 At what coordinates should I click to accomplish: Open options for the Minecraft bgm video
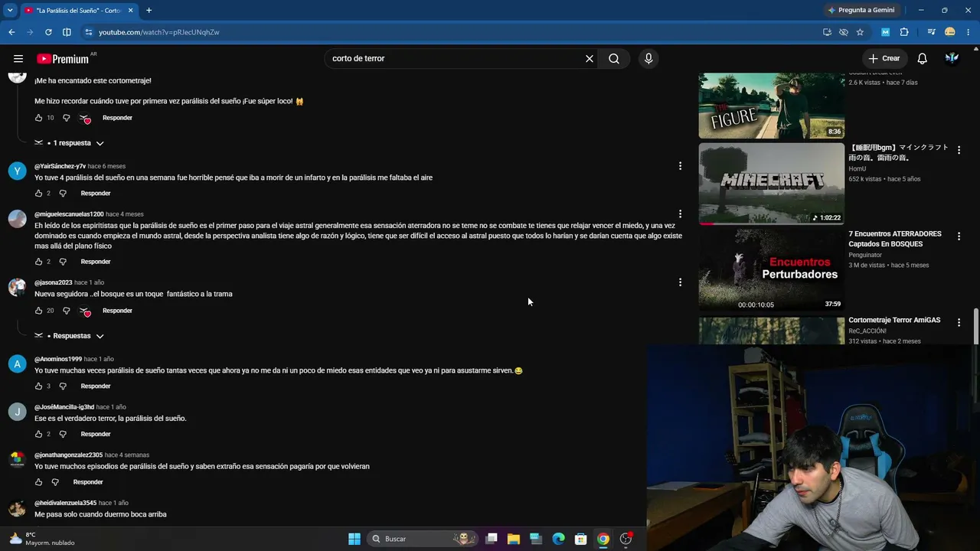click(x=959, y=150)
